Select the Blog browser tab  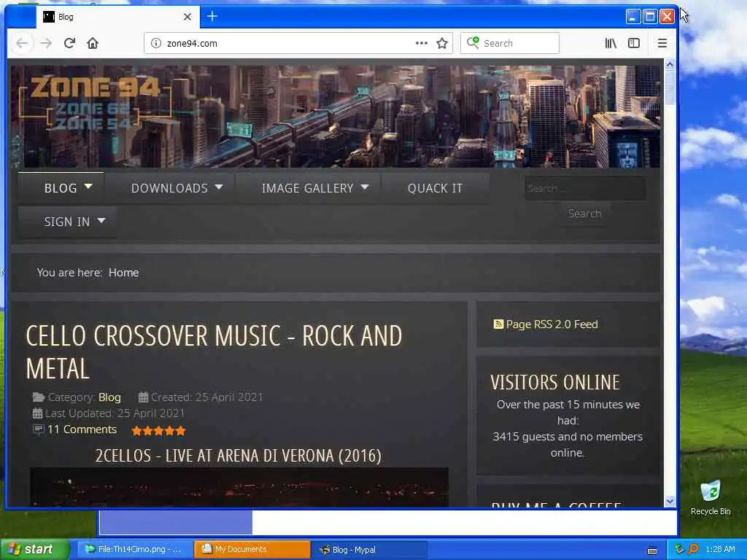coord(117,17)
